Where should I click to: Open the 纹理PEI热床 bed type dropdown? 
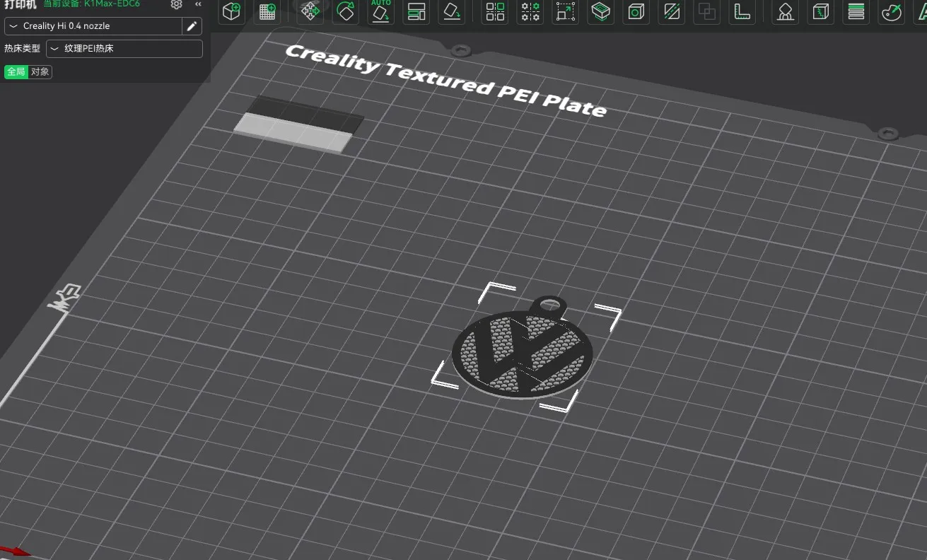click(x=124, y=49)
